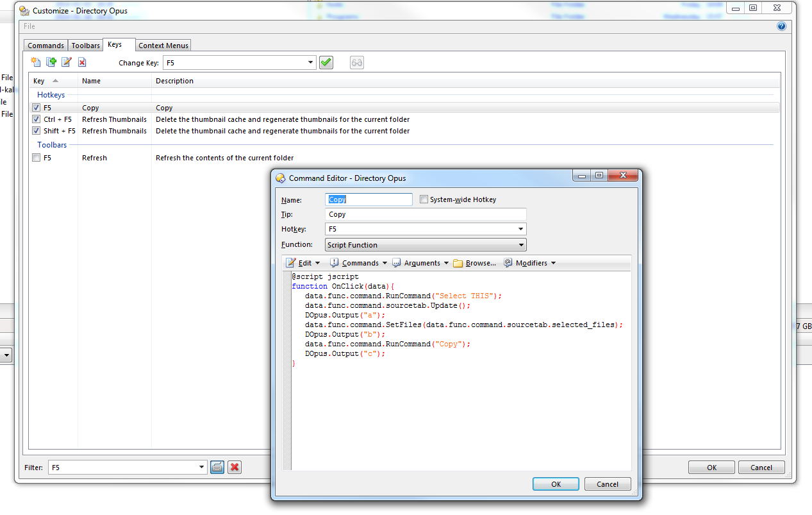Sort the list by the Key column header

[x=54, y=81]
